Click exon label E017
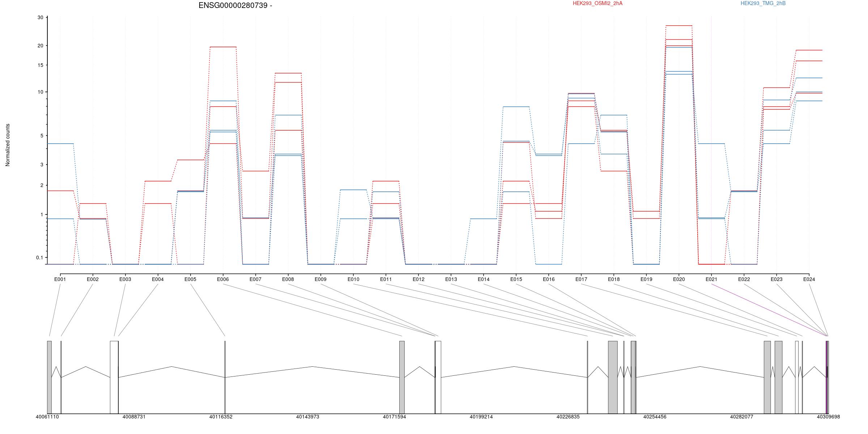This screenshot has width=868, height=434. click(x=581, y=279)
